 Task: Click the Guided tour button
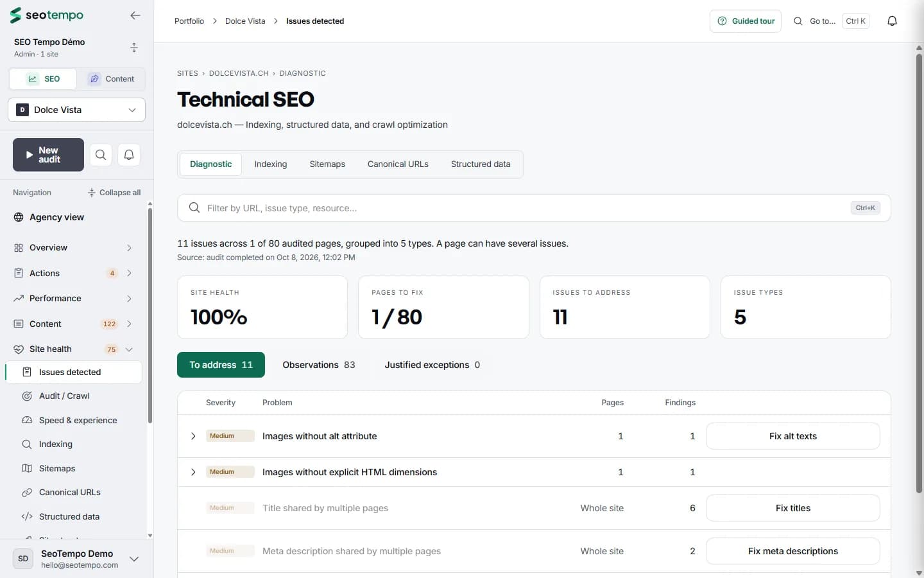point(746,21)
